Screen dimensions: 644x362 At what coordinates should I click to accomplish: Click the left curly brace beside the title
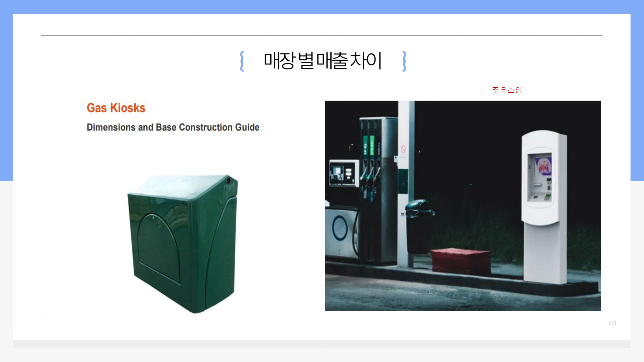click(x=242, y=61)
